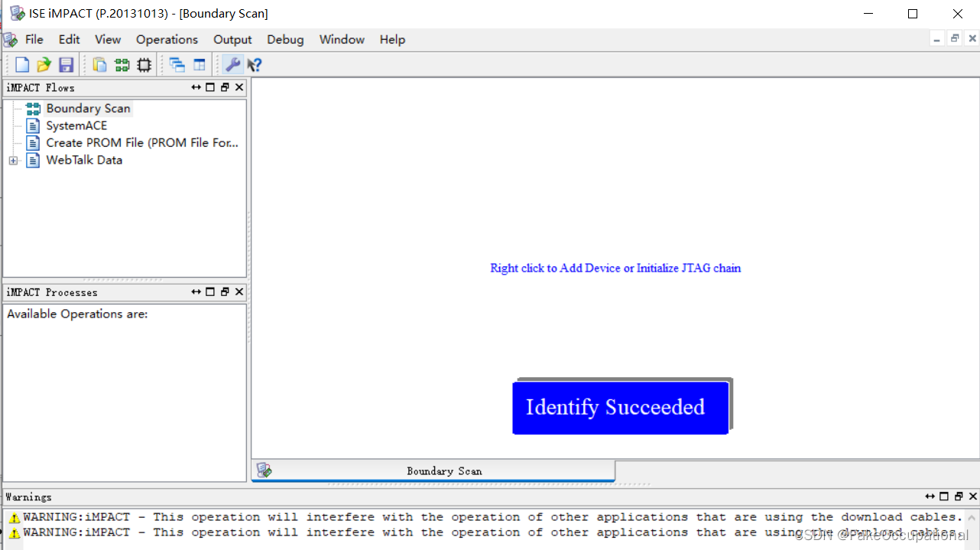980x550 pixels.
Task: Minimize the ISE iMPACT main window
Action: coord(868,14)
